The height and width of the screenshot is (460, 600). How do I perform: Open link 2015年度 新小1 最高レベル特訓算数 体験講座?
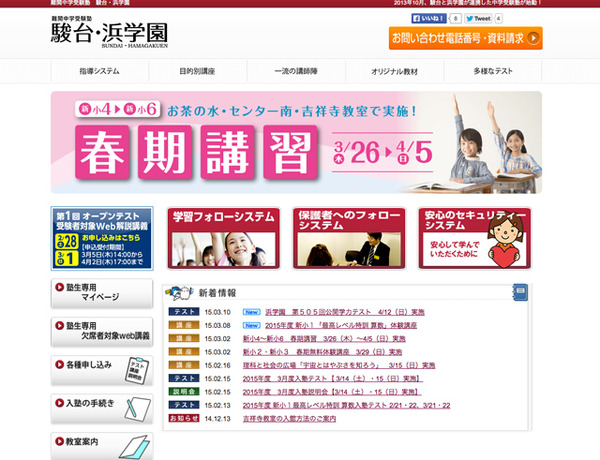coord(341,326)
